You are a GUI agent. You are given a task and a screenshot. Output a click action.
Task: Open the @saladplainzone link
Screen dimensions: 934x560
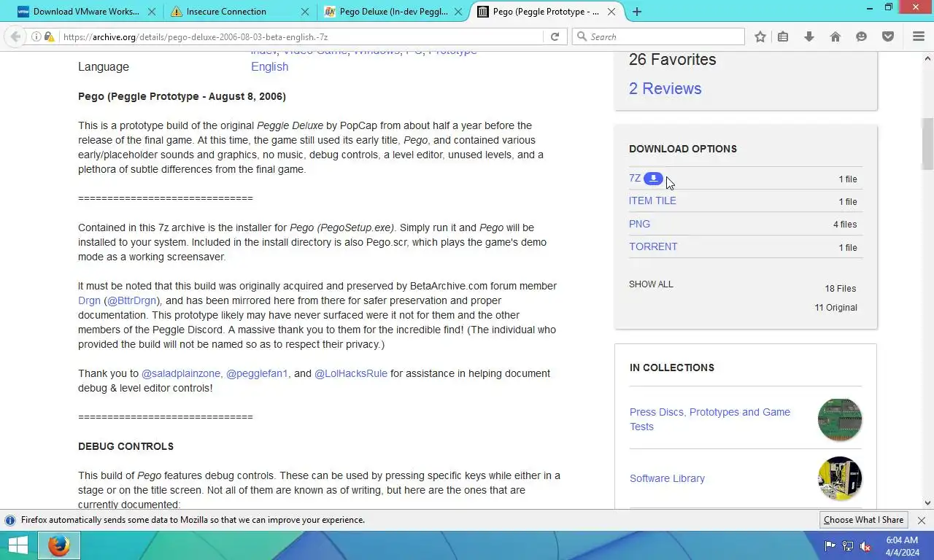tap(181, 373)
